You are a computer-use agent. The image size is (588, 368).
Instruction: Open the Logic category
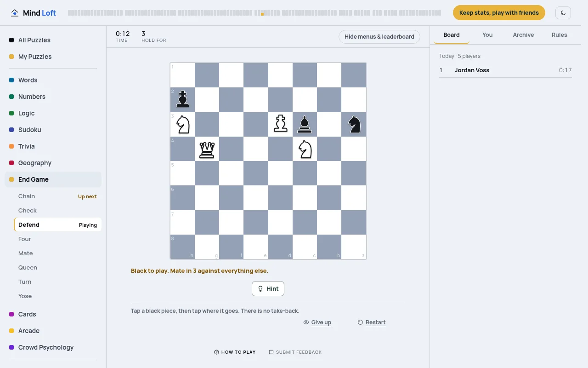(53, 113)
